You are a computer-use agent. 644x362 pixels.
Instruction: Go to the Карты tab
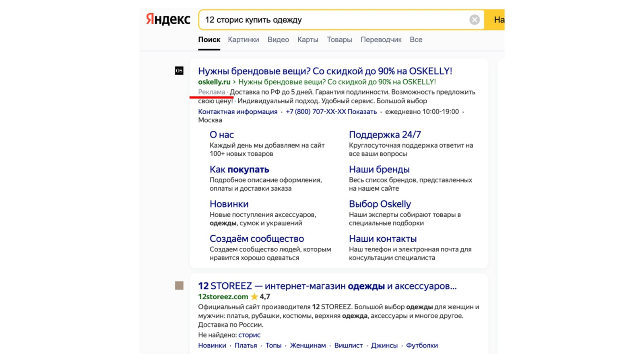pyautogui.click(x=308, y=39)
